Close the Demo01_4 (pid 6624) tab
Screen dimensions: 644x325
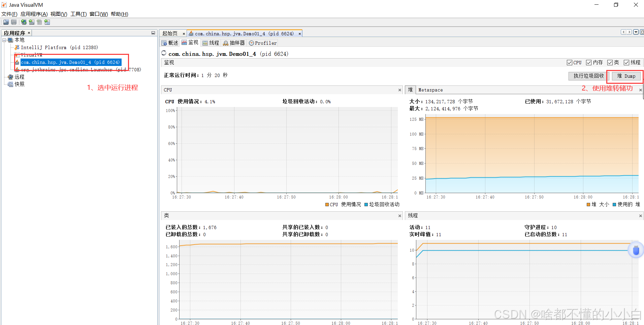(300, 34)
